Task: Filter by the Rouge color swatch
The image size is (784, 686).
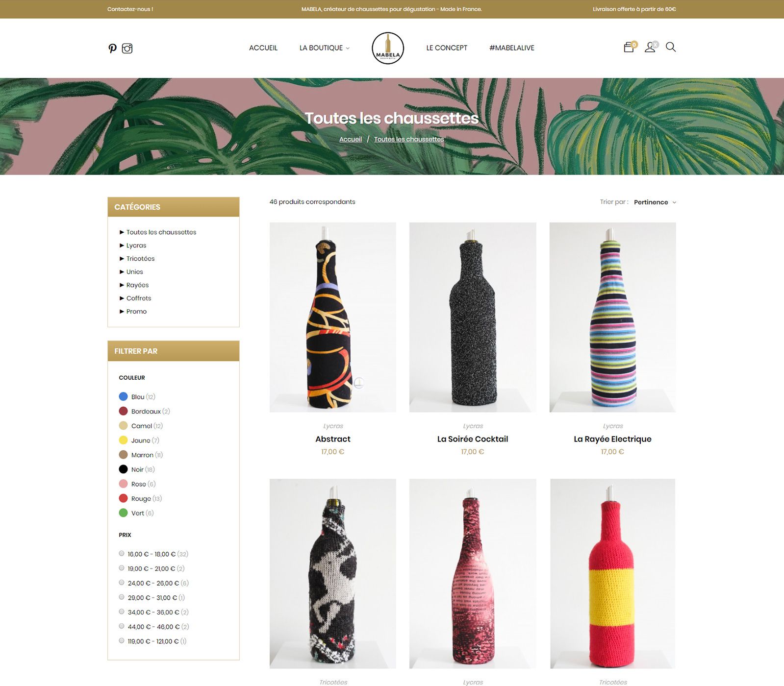Action: click(x=123, y=498)
